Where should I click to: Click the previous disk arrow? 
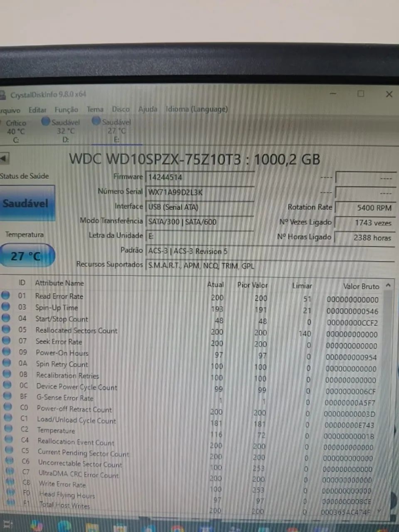tap(4, 158)
